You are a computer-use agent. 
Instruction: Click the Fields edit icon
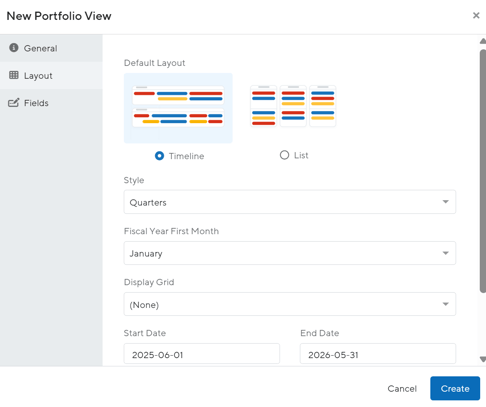(14, 102)
